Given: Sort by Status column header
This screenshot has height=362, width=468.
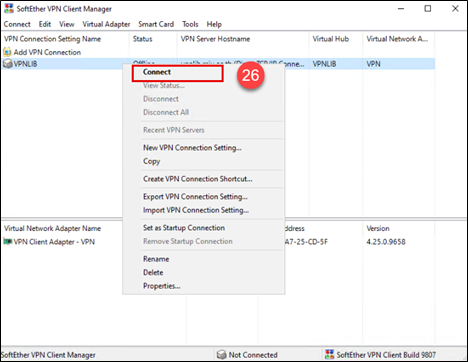Looking at the screenshot, I should (x=153, y=39).
